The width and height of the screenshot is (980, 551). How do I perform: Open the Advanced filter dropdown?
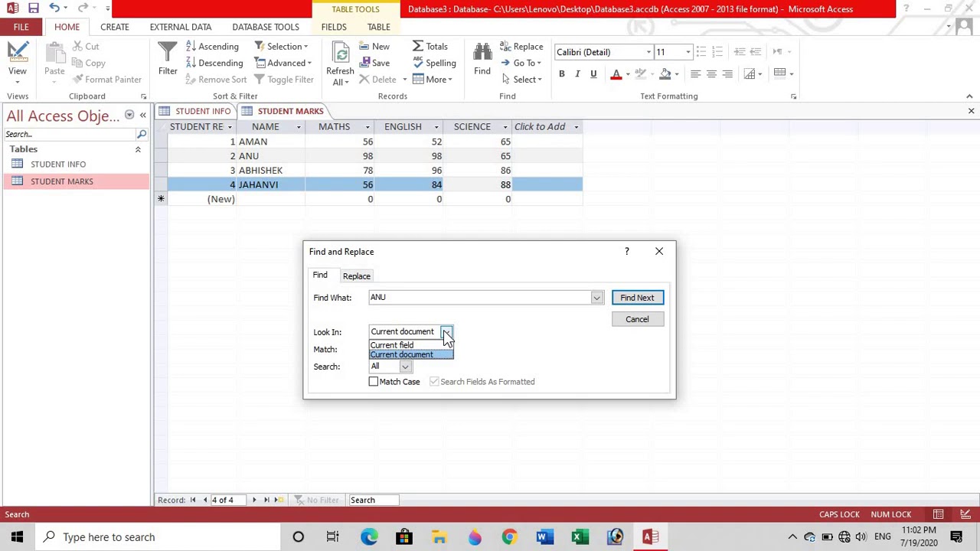click(x=283, y=63)
